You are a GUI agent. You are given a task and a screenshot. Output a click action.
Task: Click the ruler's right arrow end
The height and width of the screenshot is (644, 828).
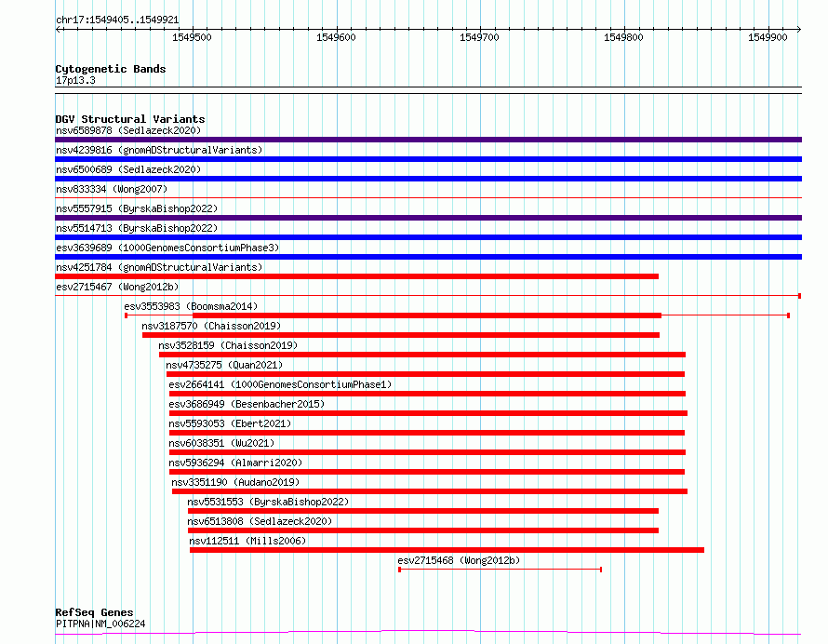pyautogui.click(x=799, y=29)
